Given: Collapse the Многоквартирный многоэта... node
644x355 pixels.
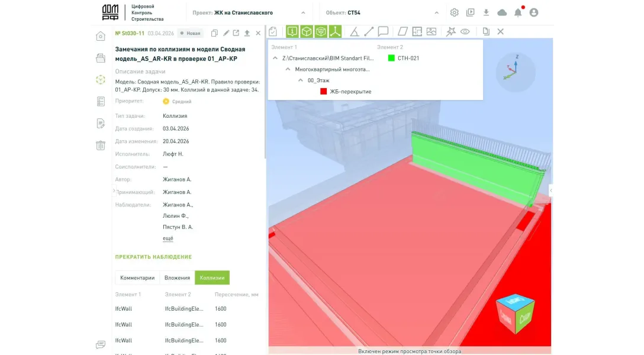Looking at the screenshot, I should 288,69.
